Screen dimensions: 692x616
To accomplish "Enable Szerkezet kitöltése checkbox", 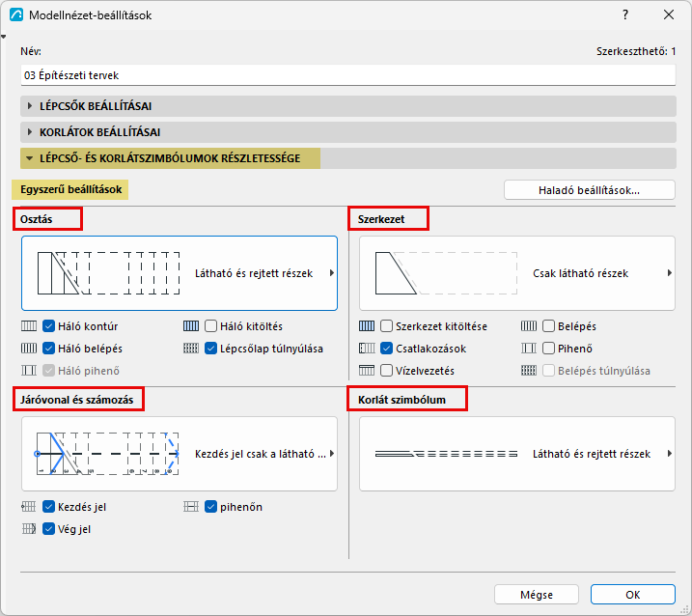I will click(x=386, y=326).
